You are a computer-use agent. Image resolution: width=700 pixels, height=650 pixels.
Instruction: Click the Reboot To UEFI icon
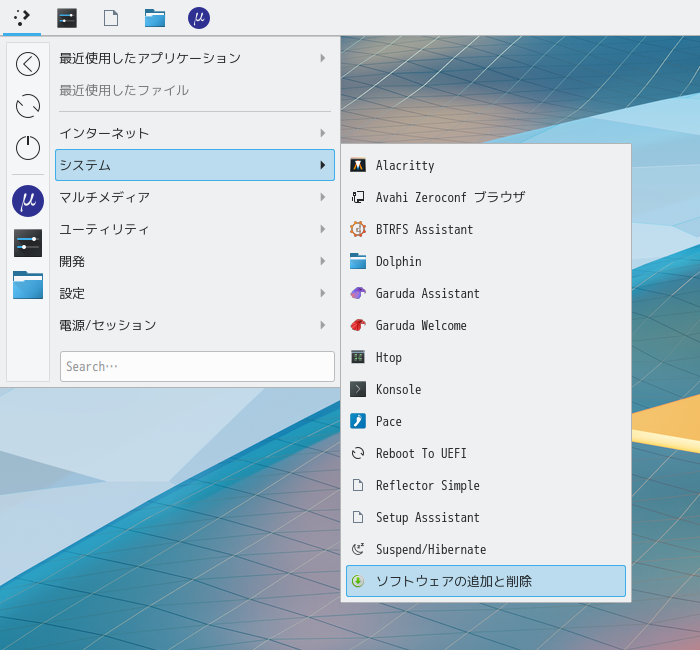pyautogui.click(x=358, y=453)
